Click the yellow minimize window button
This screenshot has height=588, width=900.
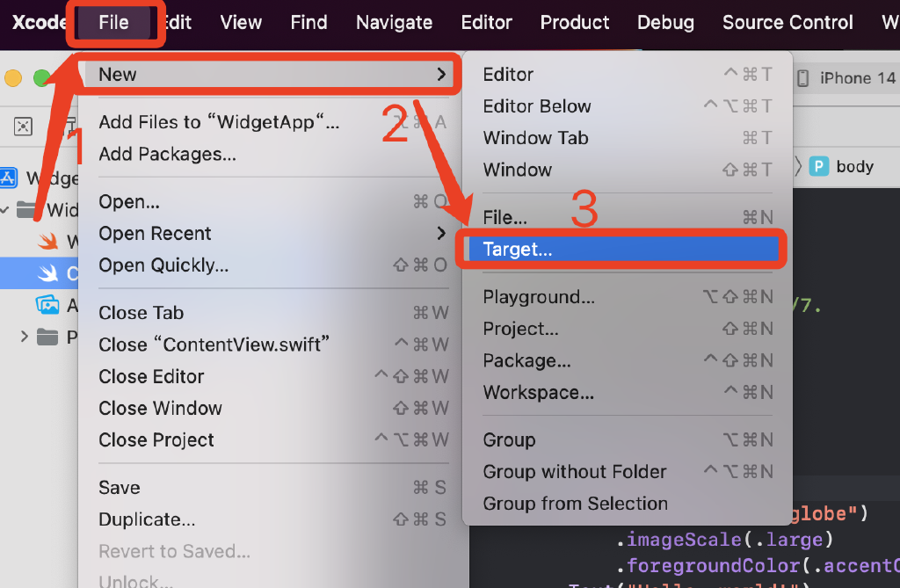(x=13, y=78)
